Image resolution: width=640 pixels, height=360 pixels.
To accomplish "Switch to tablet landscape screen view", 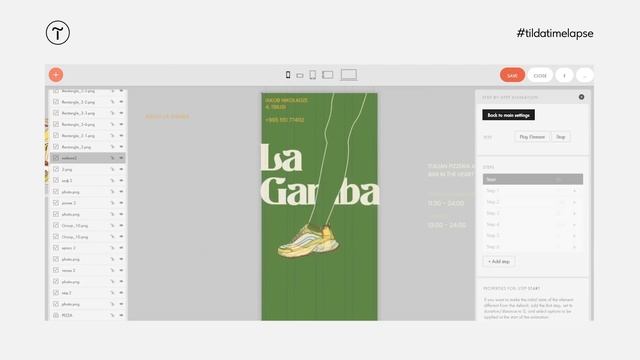I will (x=328, y=75).
